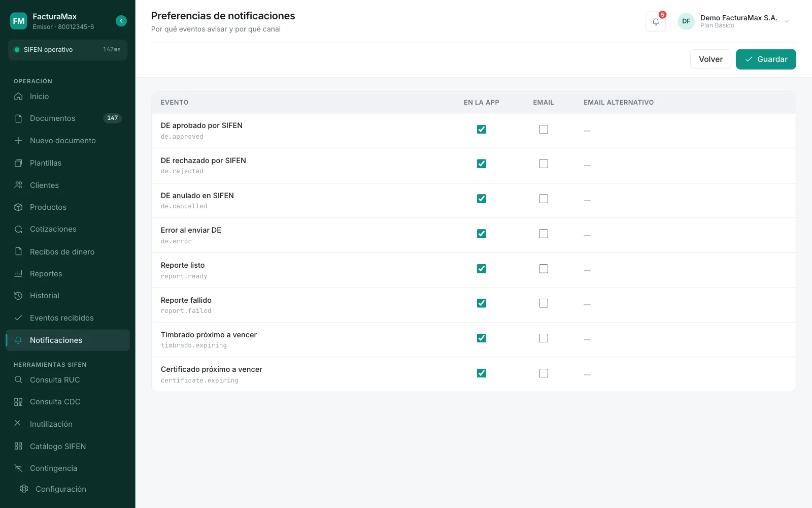Click the Recibos de dinero icon
Image resolution: width=812 pixels, height=508 pixels.
coord(18,251)
